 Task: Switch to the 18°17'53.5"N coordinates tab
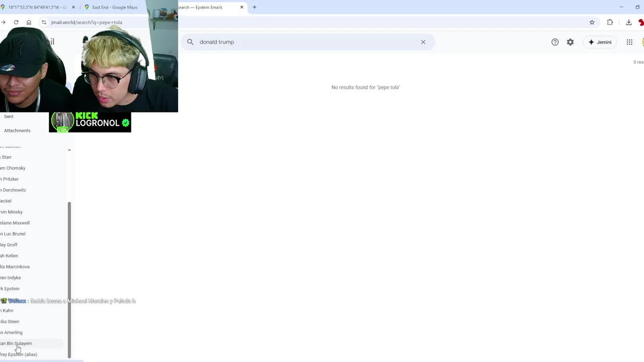37,7
